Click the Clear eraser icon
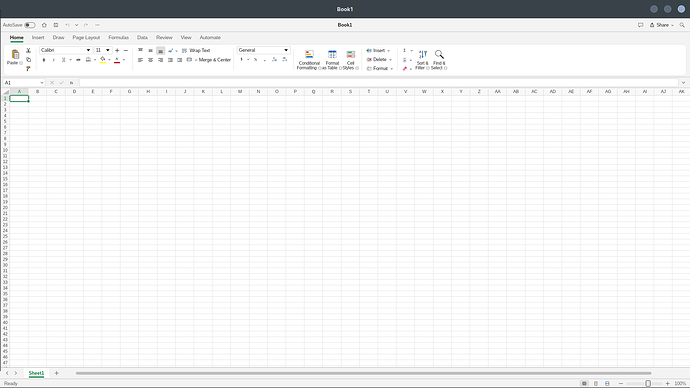Viewport: 690px width, 388px height. (404, 69)
